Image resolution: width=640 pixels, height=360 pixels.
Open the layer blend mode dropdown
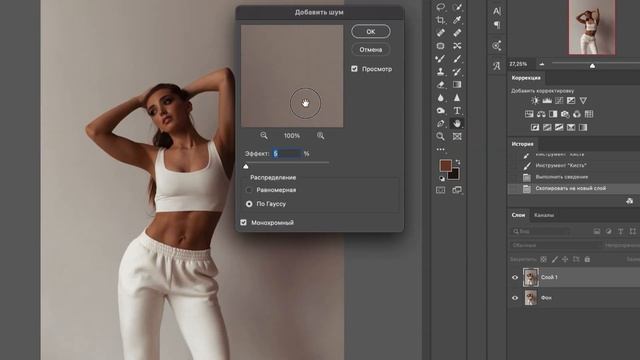(x=556, y=245)
